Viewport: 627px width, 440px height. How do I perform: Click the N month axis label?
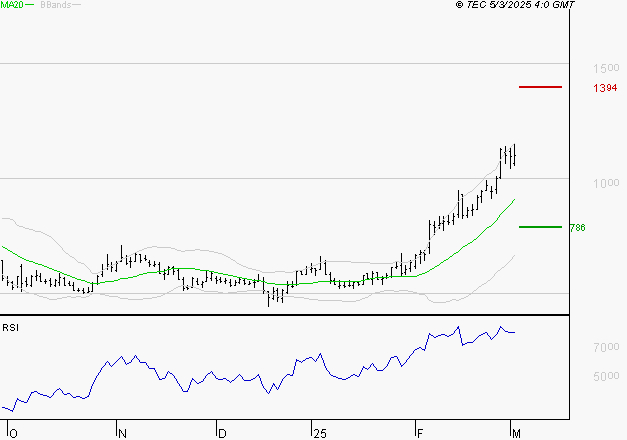122,434
